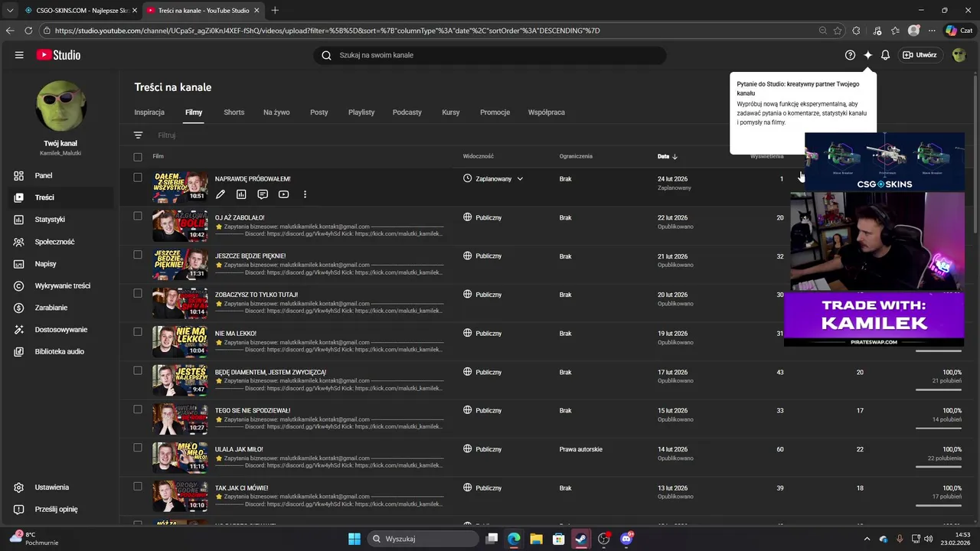Check the box for NIE MA LEKKO!
The height and width of the screenshot is (551, 980).
(x=138, y=332)
